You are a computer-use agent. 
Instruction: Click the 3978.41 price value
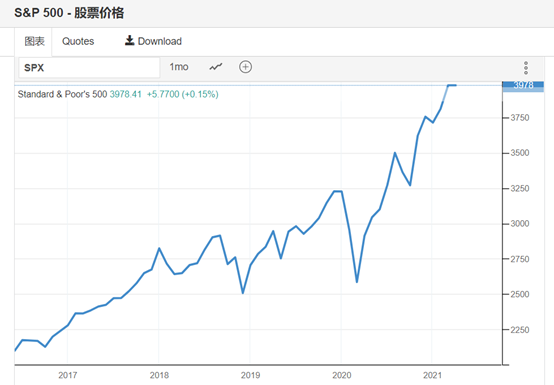[125, 94]
